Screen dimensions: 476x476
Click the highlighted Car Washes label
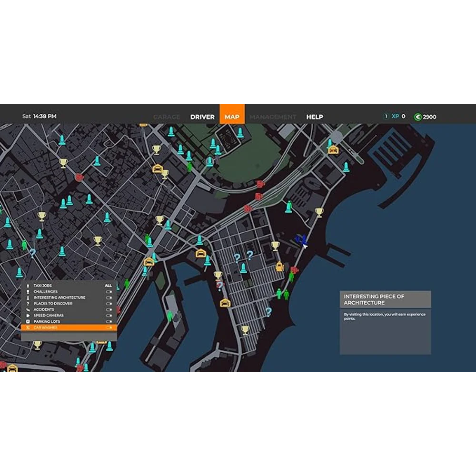click(x=45, y=327)
